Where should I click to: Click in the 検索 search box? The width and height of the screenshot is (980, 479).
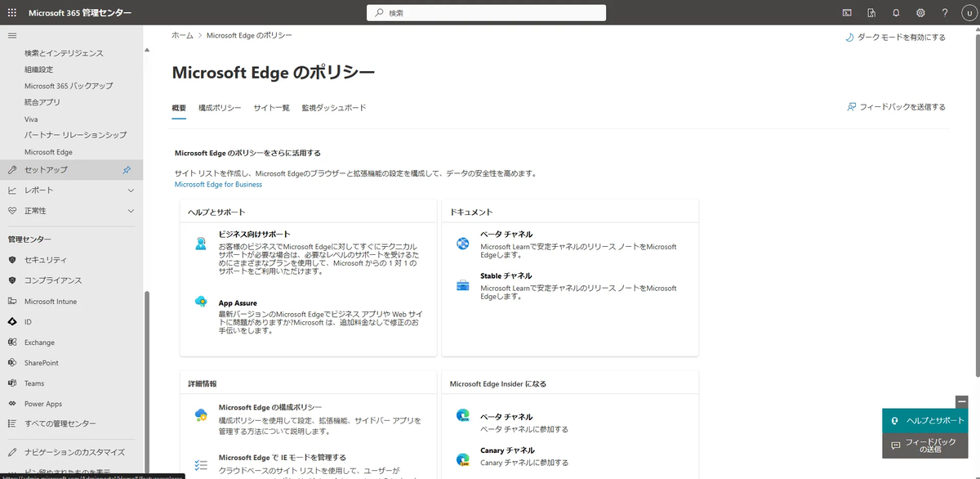486,13
